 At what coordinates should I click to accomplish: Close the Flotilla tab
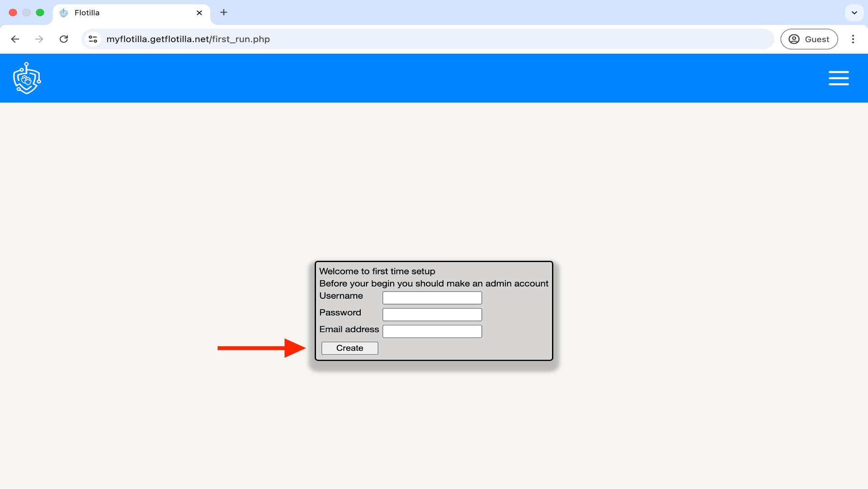pos(199,13)
